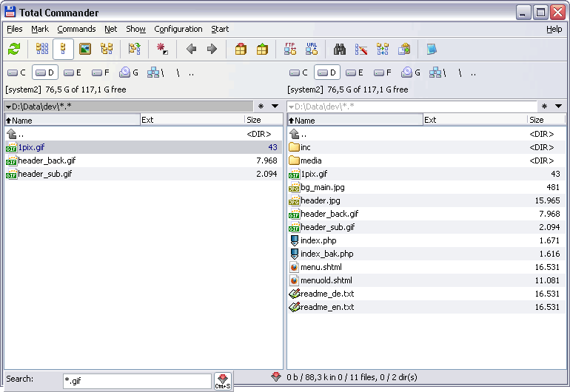Open the Help menu
This screenshot has height=392, width=570.
click(554, 29)
